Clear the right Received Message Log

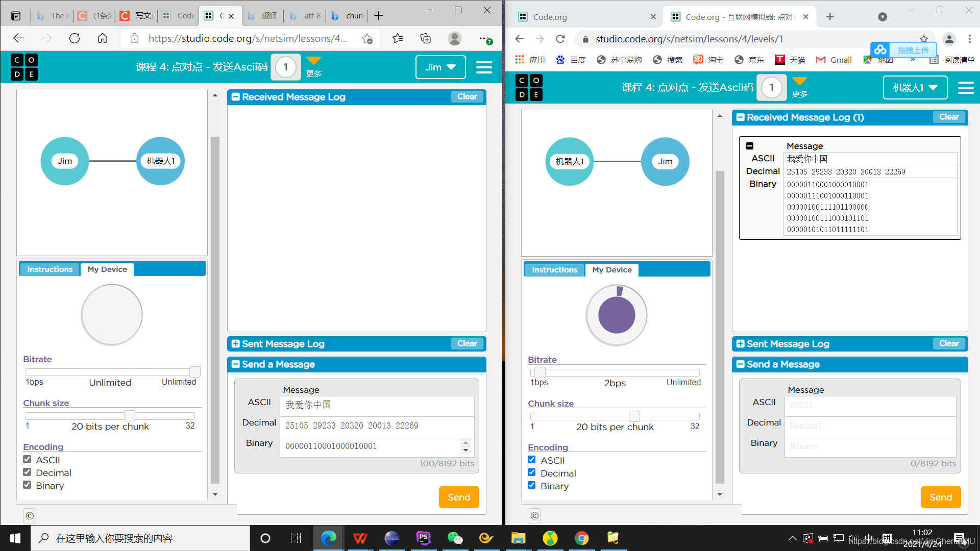948,117
